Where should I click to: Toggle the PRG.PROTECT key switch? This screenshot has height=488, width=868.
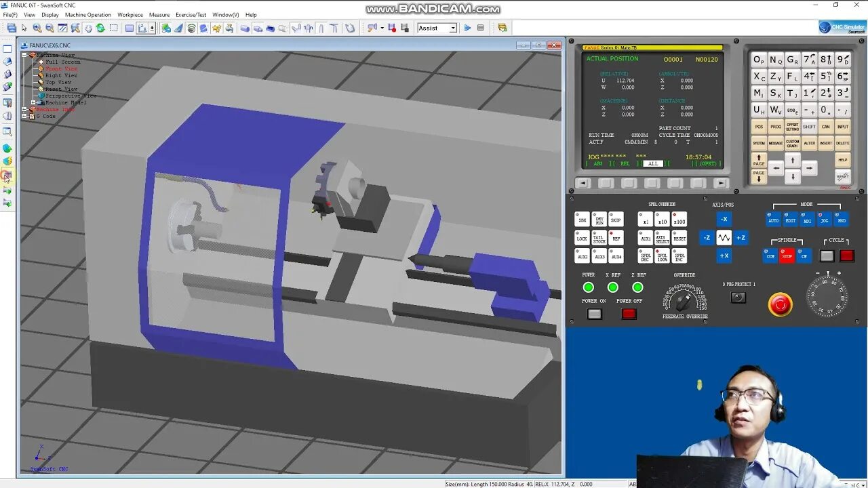(738, 297)
